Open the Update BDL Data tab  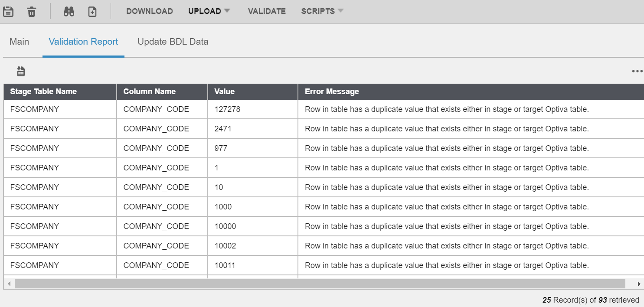click(173, 41)
